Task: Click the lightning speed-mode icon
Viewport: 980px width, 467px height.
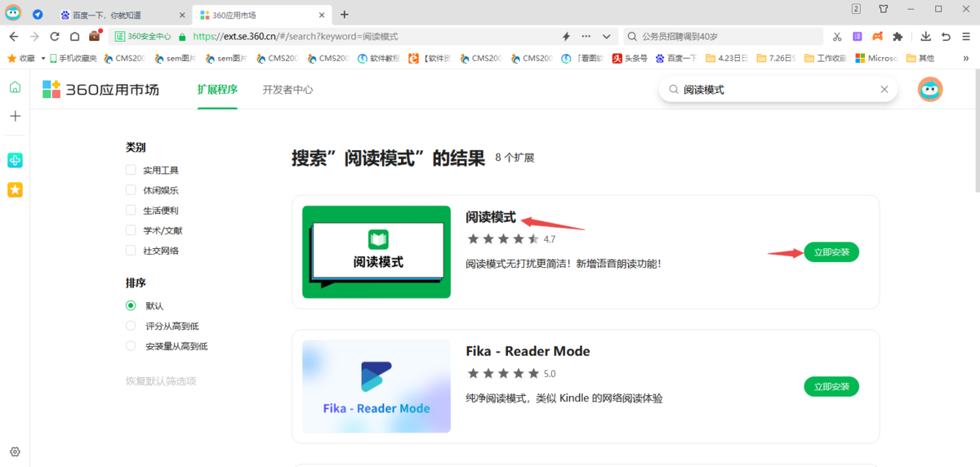Action: (x=566, y=37)
